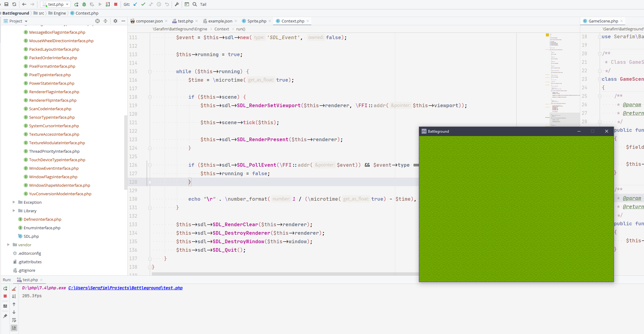Open the test.php run configuration dropdown
644x334 pixels.
(56, 4)
